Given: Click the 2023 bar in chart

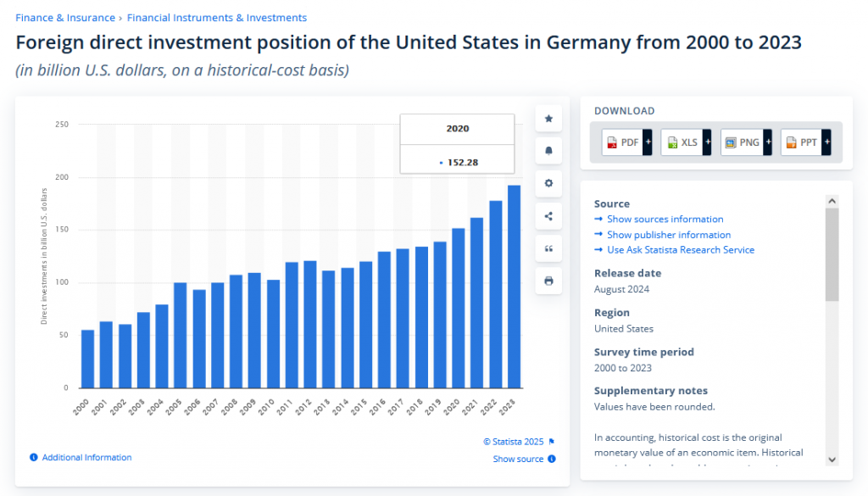Looking at the screenshot, I should 514,287.
